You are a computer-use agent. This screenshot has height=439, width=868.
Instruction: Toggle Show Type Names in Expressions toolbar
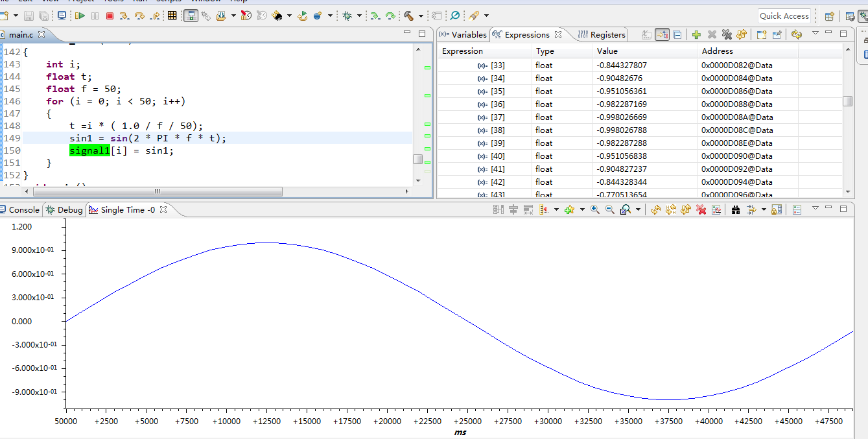click(647, 34)
